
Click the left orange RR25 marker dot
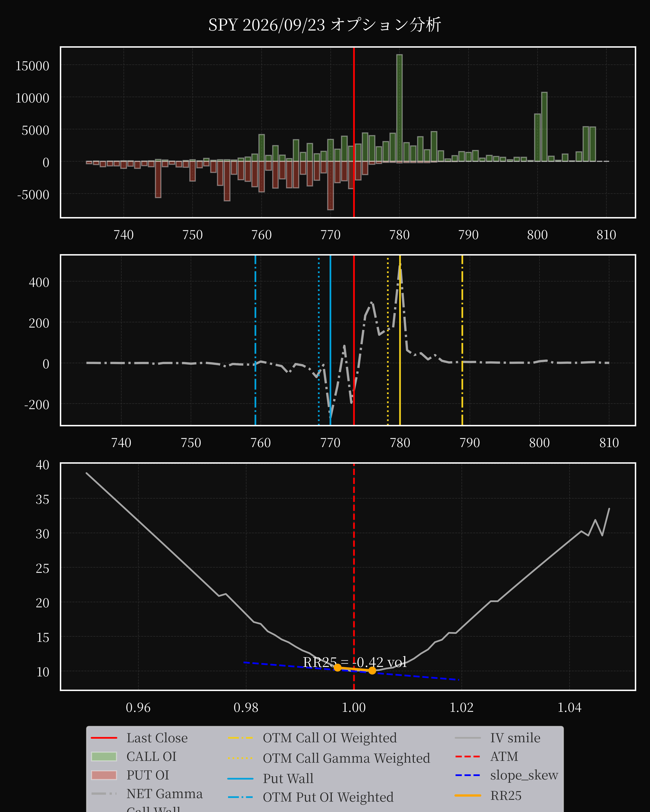pos(338,667)
